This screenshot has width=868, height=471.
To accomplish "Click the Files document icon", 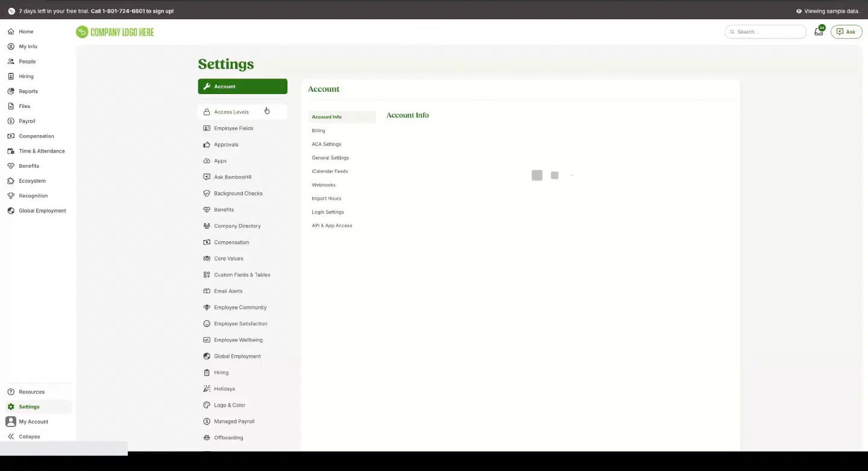I will point(11,106).
